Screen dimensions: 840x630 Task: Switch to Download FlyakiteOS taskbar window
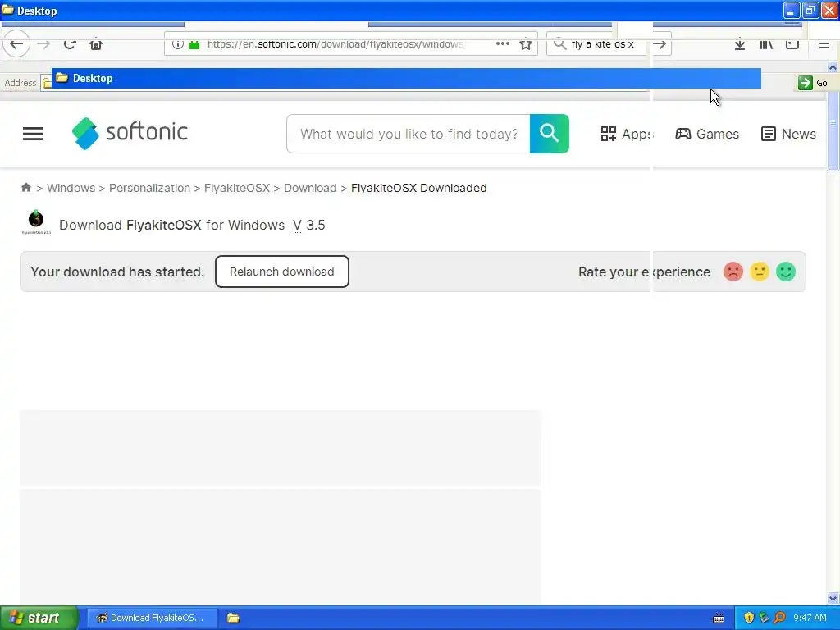(x=151, y=618)
